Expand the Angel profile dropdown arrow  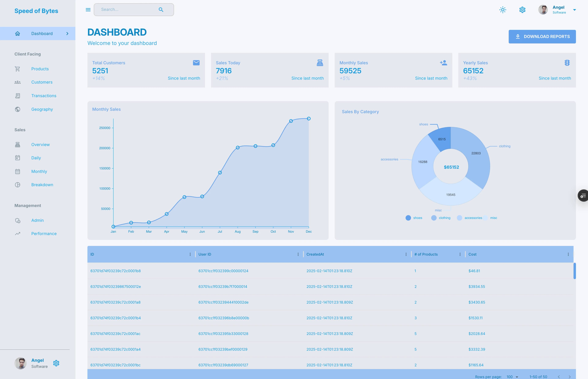tap(575, 10)
